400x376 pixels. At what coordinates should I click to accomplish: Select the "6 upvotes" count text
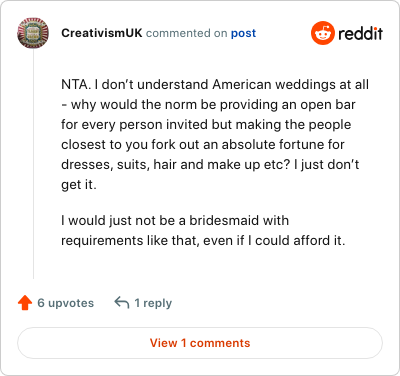coord(66,303)
